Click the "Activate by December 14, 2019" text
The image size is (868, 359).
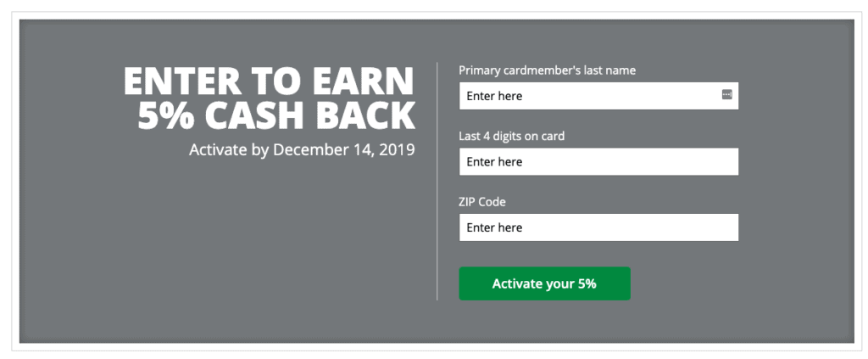pos(302,149)
